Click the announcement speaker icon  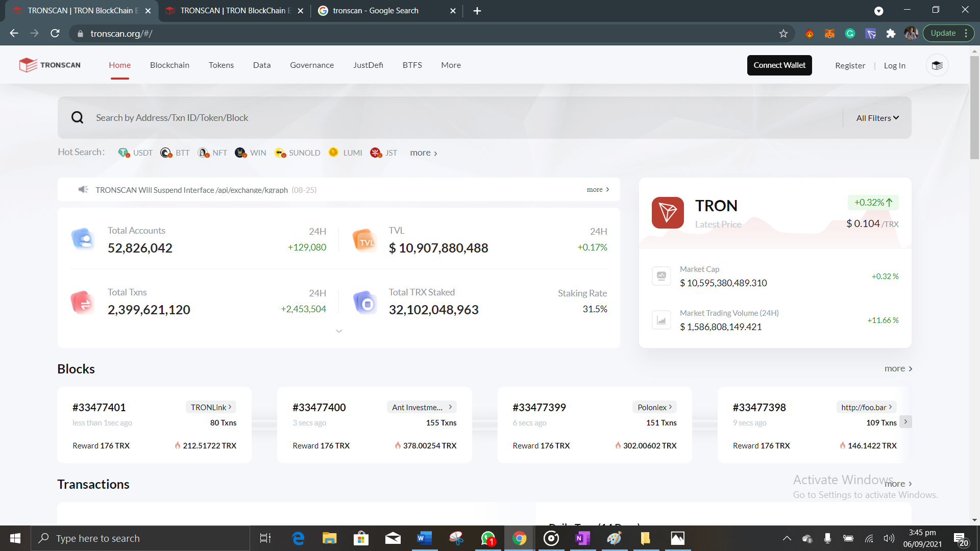tap(83, 189)
